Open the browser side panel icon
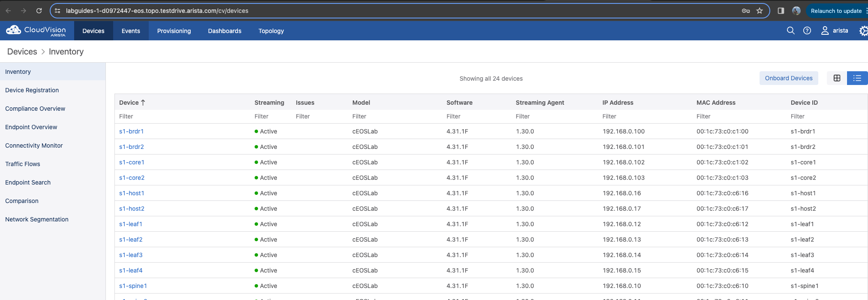 pos(781,11)
